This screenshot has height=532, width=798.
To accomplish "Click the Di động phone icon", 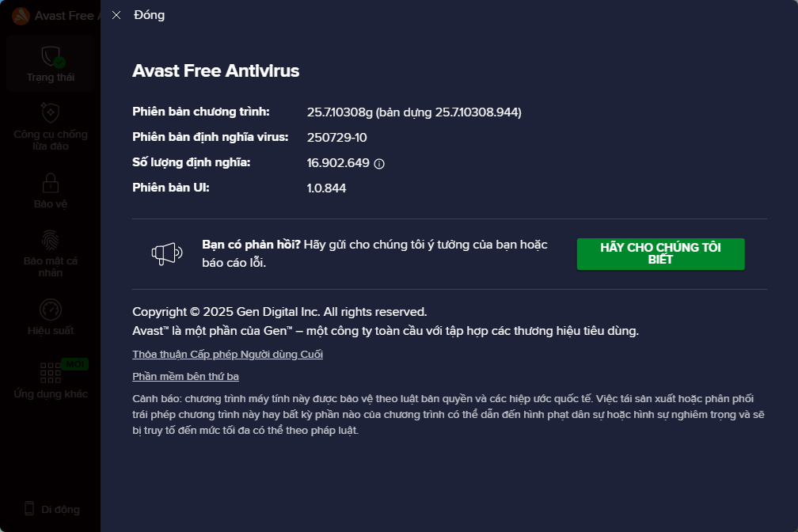I will coord(29,508).
